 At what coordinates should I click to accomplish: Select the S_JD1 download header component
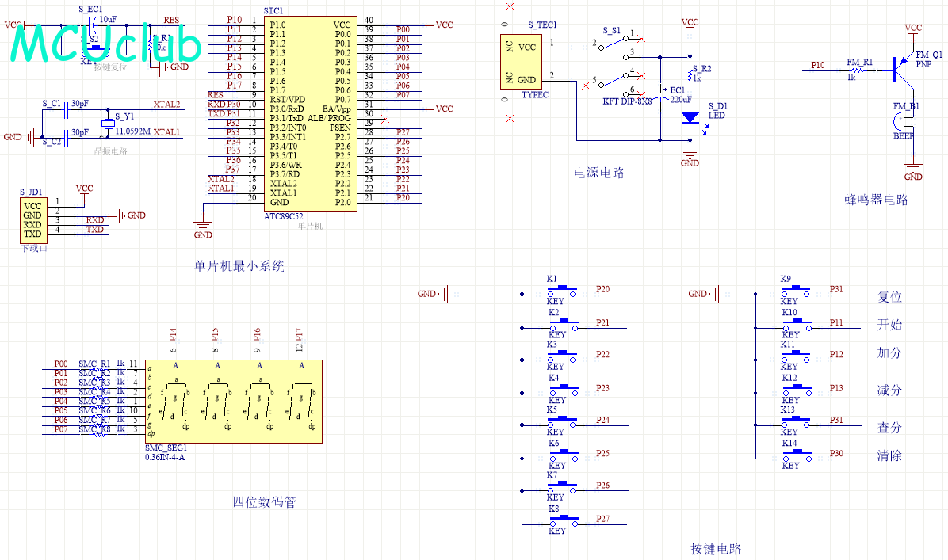(32, 219)
